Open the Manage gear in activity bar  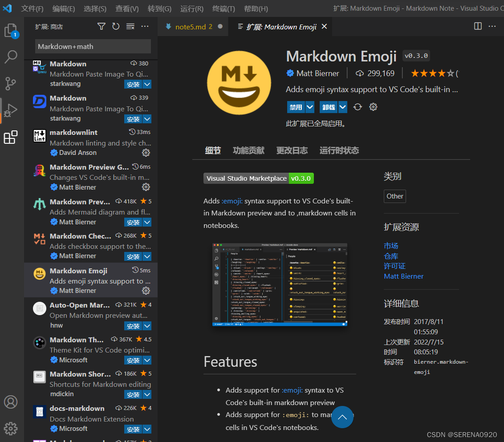11,429
